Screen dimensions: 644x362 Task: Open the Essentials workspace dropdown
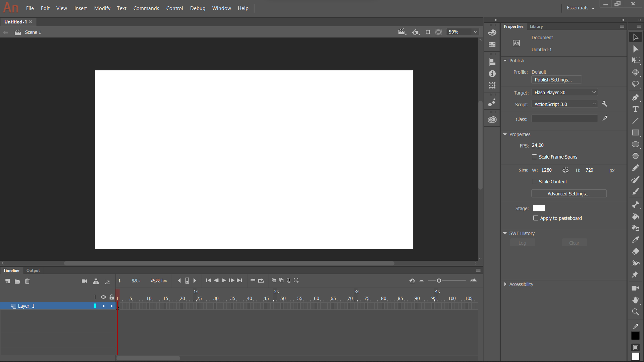click(x=580, y=8)
